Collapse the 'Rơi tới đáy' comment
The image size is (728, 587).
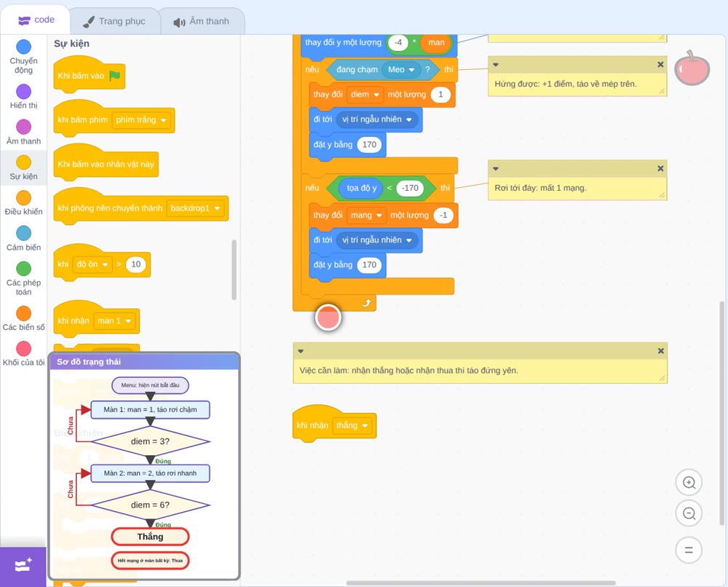(496, 168)
